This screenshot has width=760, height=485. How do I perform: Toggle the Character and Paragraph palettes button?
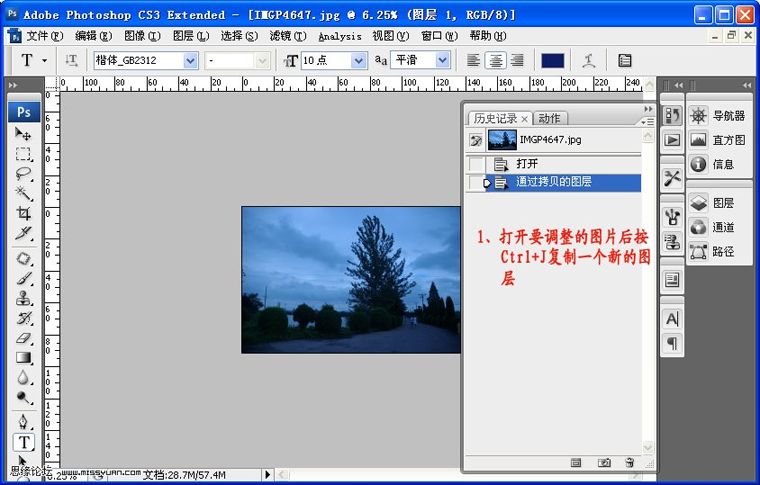coord(625,61)
